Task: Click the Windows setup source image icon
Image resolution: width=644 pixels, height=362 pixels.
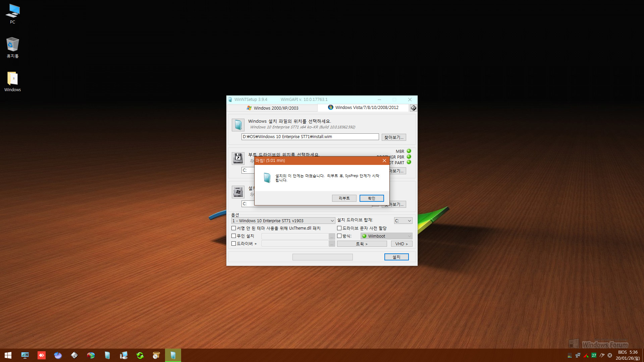Action: 238,125
